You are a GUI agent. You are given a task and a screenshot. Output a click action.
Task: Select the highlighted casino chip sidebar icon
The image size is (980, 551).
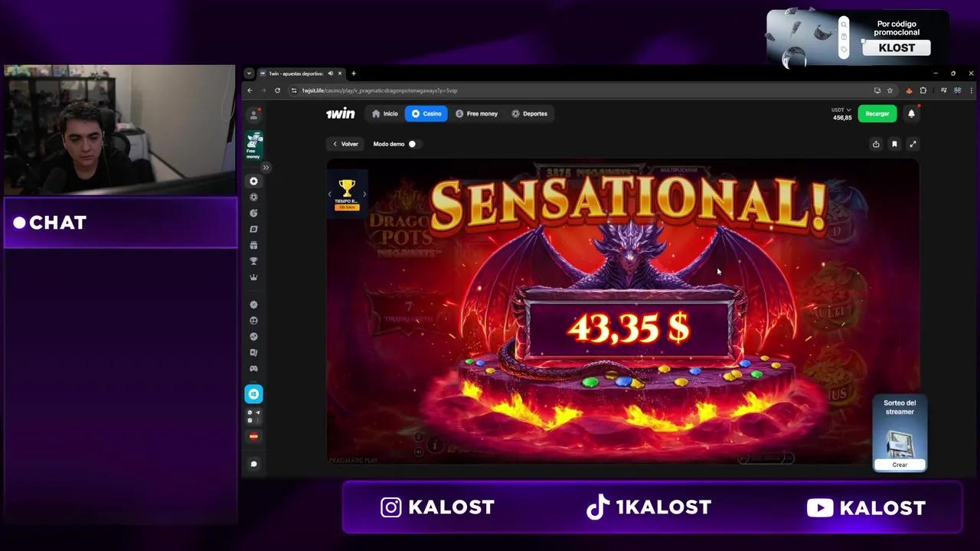253,181
